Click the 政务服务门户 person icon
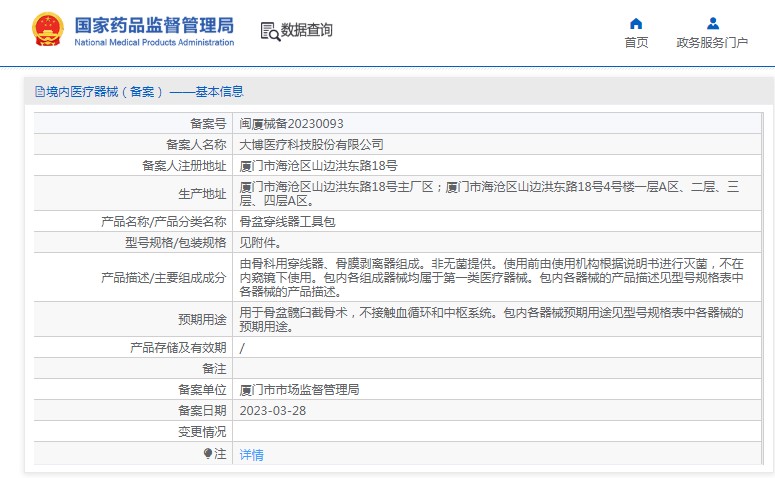The height and width of the screenshot is (478, 775). (x=712, y=23)
